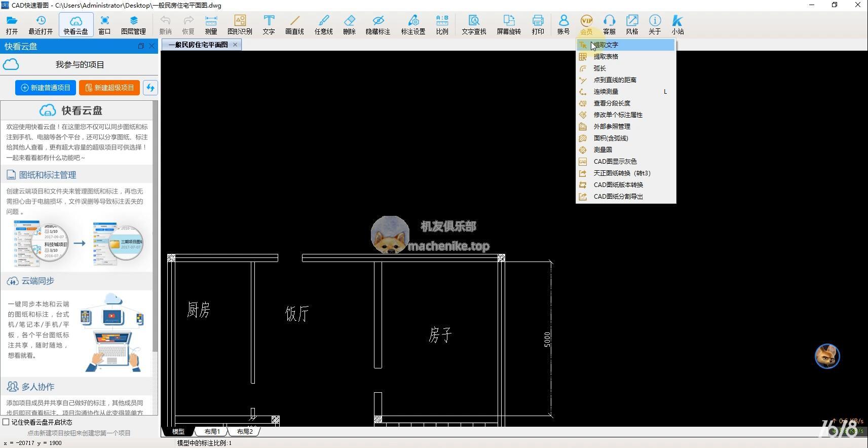
Task: Open the 图形识别 shape recognition tool
Action: point(240,24)
